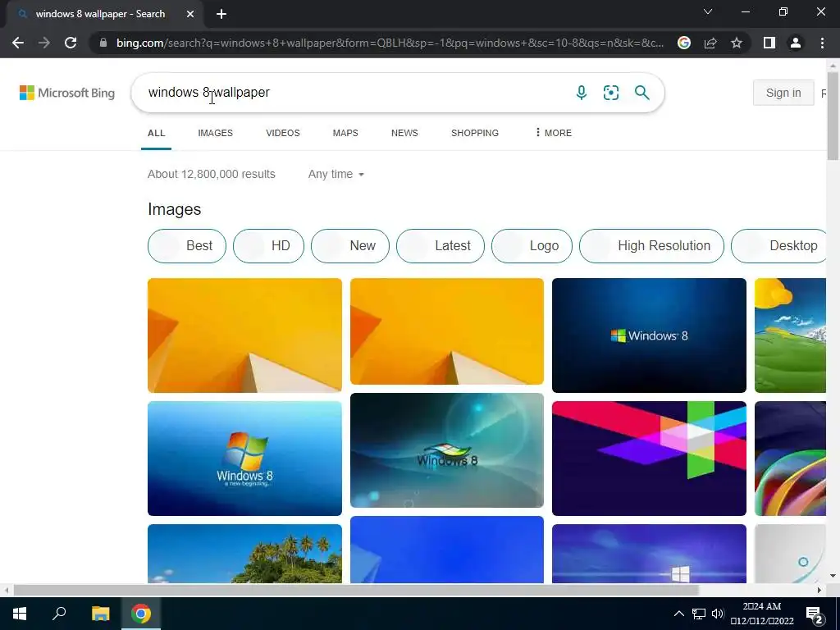Open Google icon in address bar
Viewport: 840px width, 630px height.
click(x=684, y=43)
